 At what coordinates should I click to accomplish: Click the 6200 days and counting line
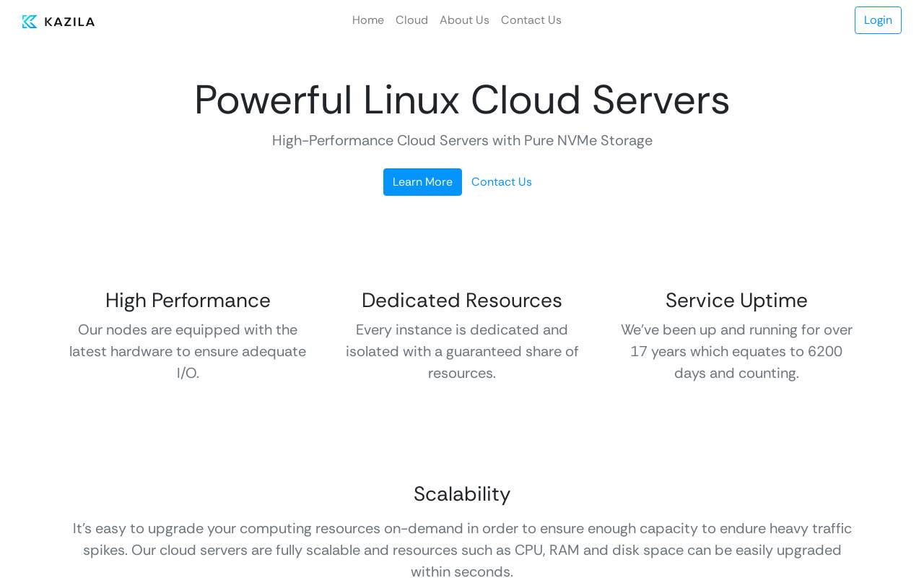[736, 374]
